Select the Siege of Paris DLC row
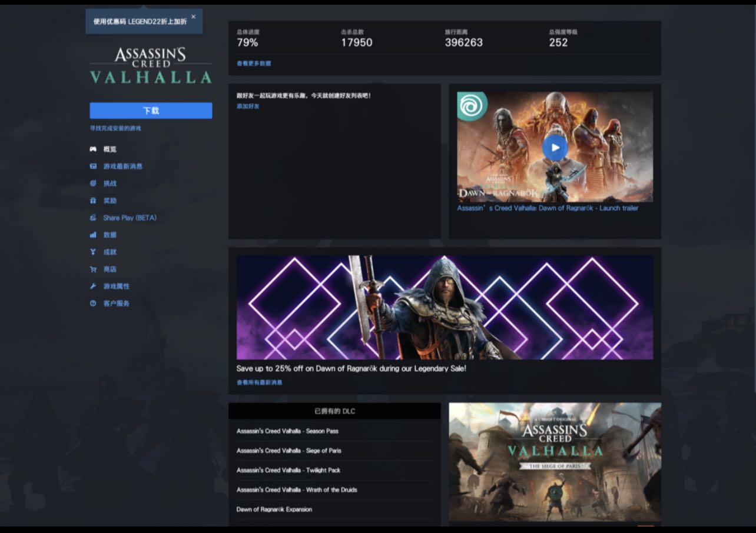Image resolution: width=756 pixels, height=533 pixels. 334,451
